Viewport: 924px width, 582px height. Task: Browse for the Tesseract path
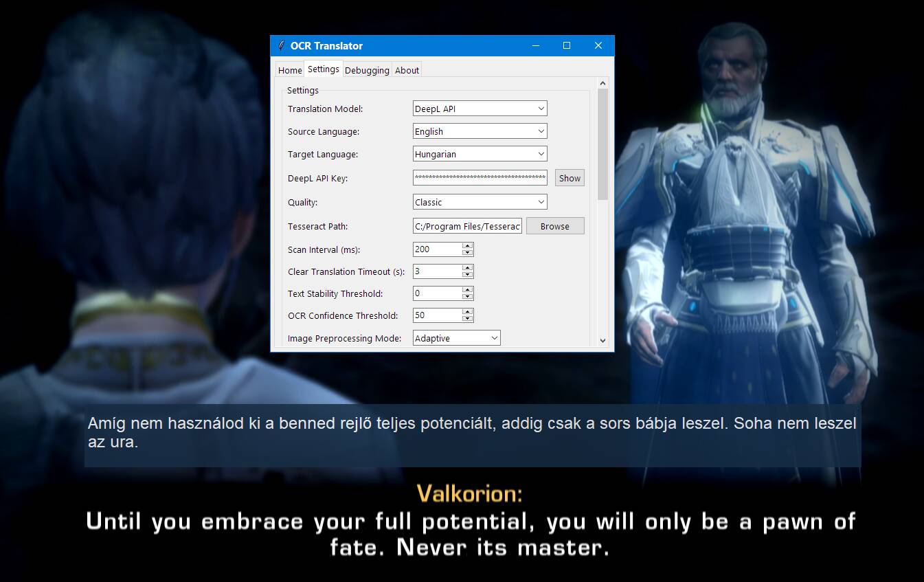[x=555, y=226]
